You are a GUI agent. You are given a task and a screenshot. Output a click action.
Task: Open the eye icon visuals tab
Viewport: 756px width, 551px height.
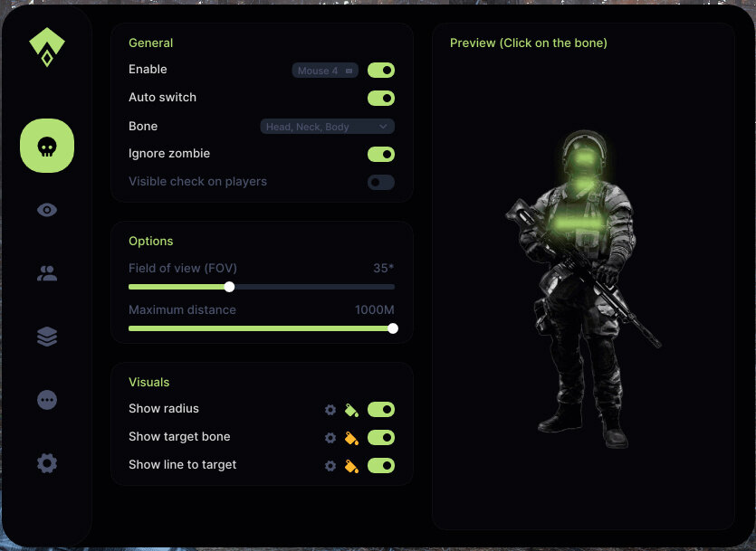(x=47, y=210)
